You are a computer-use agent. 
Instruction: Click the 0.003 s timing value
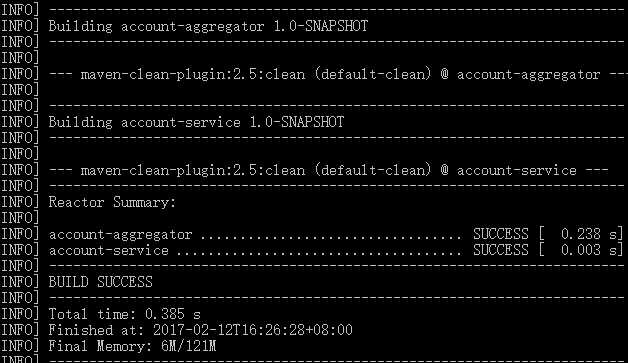point(589,250)
